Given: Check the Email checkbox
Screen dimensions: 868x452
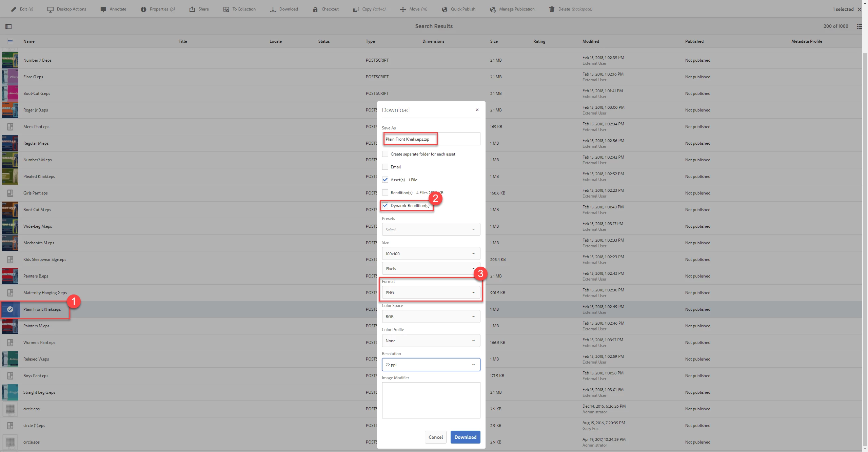Looking at the screenshot, I should (385, 167).
